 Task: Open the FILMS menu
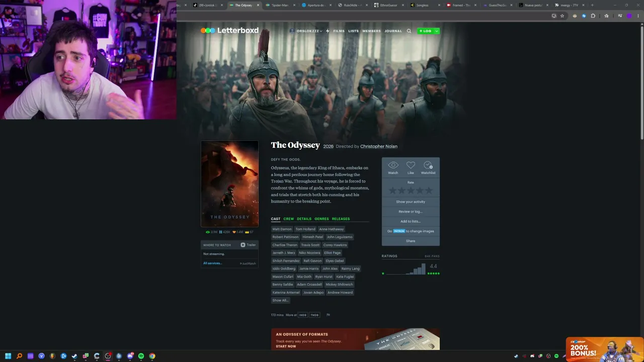[x=339, y=31]
